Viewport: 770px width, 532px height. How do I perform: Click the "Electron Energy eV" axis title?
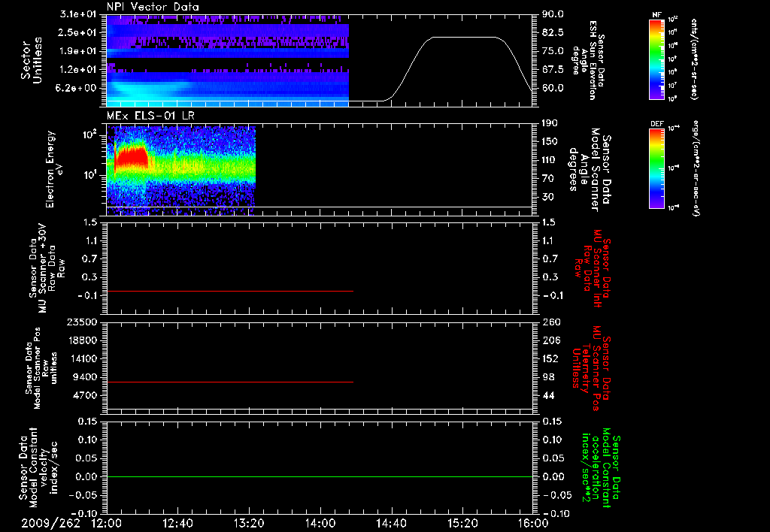point(54,169)
